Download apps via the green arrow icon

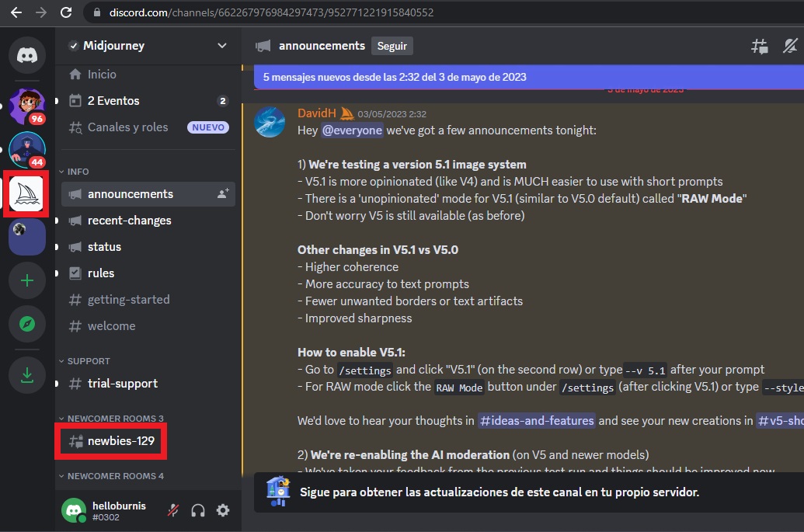click(x=27, y=375)
